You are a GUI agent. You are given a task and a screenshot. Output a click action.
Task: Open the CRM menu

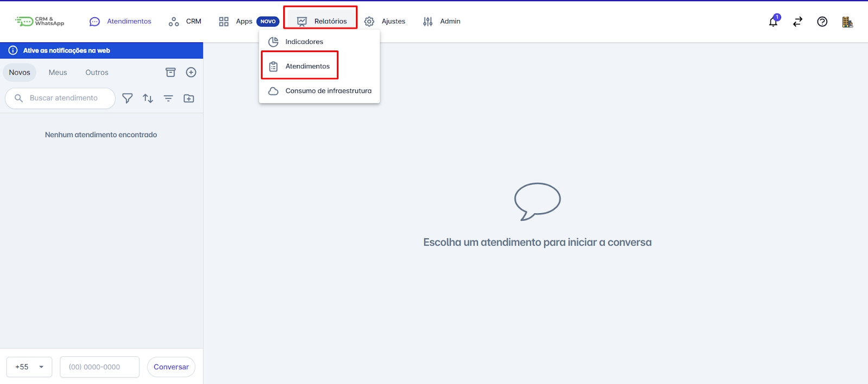tap(185, 21)
